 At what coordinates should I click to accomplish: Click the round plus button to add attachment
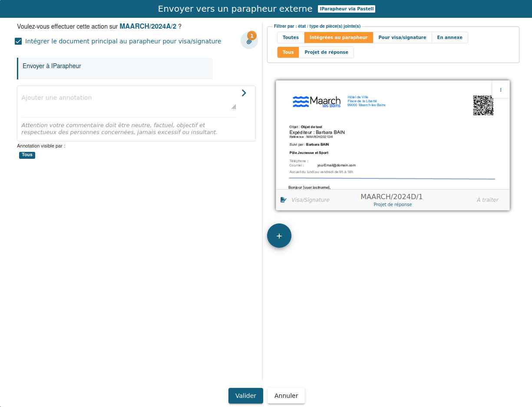pyautogui.click(x=279, y=236)
